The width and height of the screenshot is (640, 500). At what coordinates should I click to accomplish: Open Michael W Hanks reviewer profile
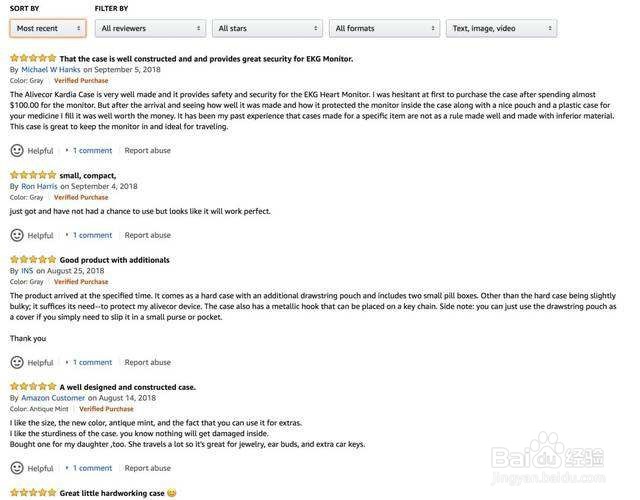pos(51,70)
